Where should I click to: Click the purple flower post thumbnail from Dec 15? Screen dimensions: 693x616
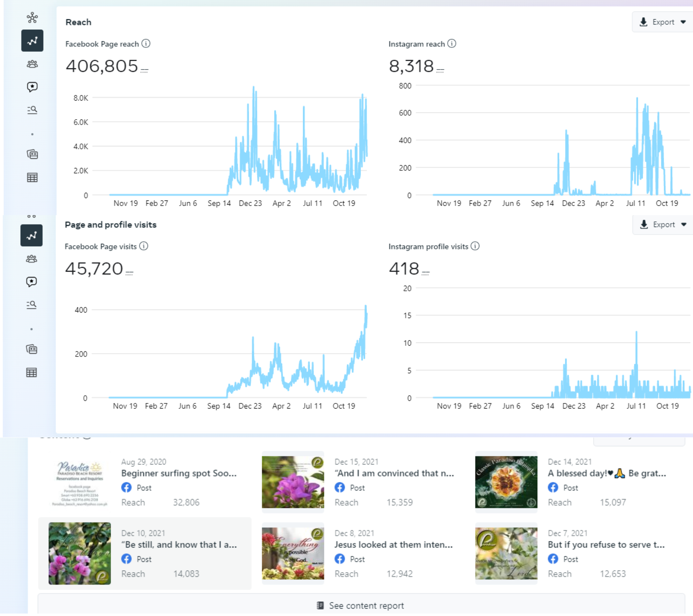coord(293,482)
